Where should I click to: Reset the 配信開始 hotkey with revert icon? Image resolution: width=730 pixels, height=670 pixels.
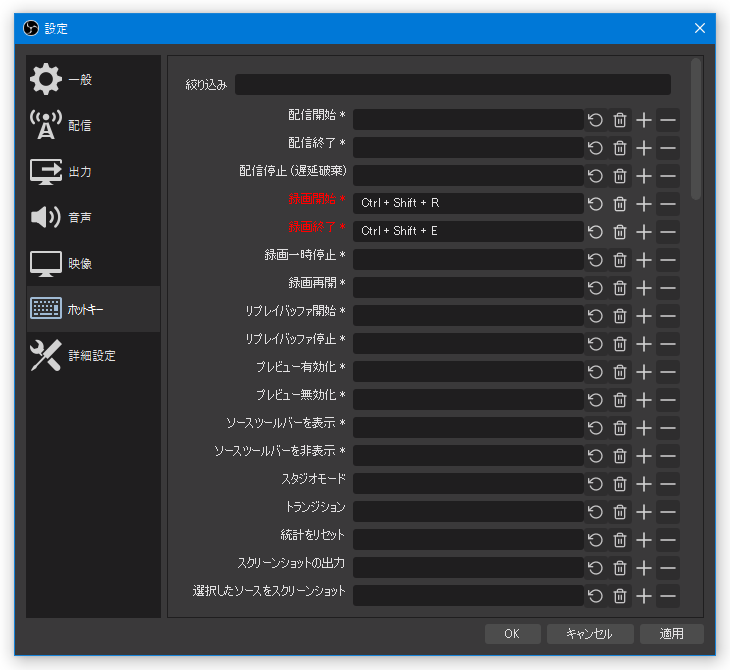tap(595, 120)
